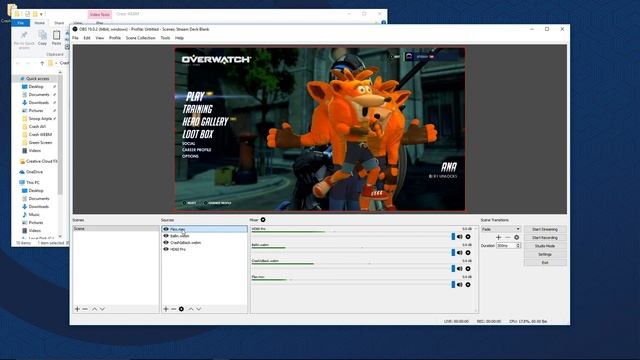Click Copy icon in File Explorer ribbon
This screenshot has height=360, width=640.
[x=42, y=38]
